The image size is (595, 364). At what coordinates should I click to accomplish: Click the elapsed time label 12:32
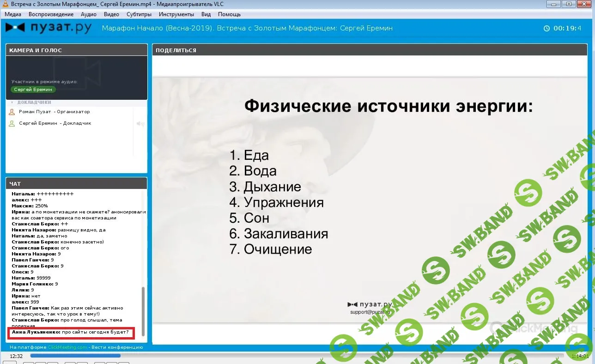[x=17, y=356]
